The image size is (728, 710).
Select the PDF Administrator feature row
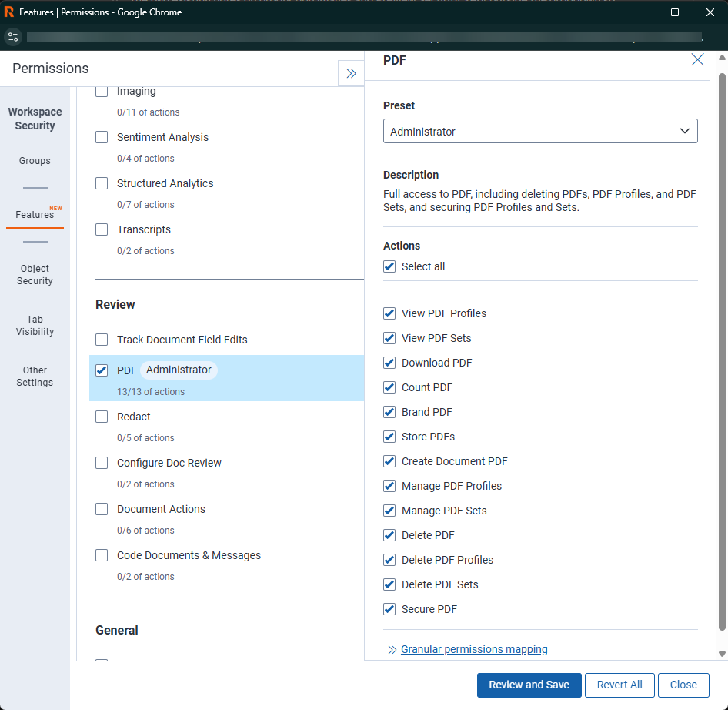pos(226,378)
